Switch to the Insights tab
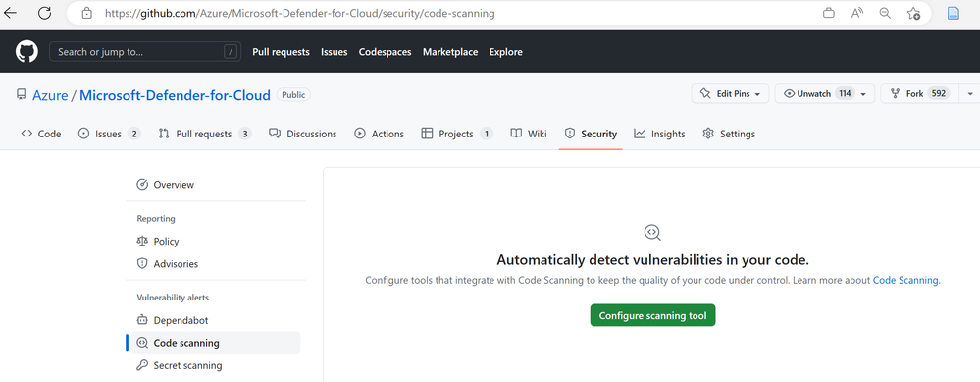Screen dimensions: 980x382 [x=659, y=134]
